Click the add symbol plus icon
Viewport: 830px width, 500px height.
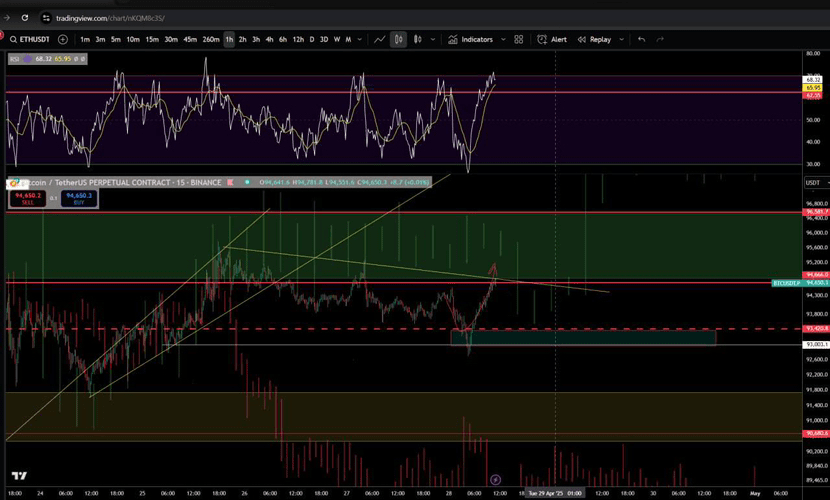(x=63, y=40)
